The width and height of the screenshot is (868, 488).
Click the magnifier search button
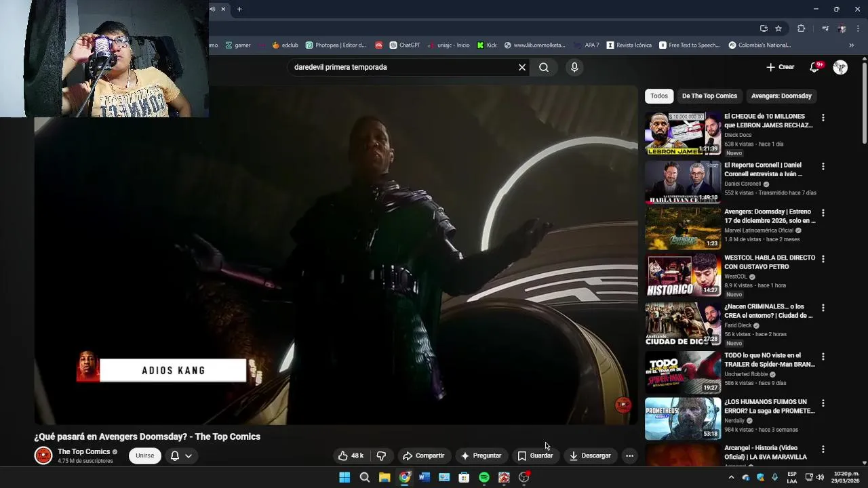coord(544,67)
